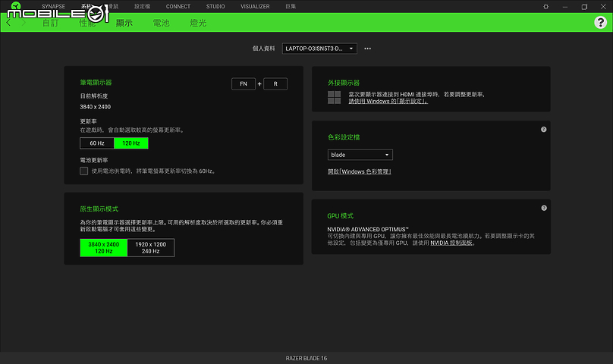Image resolution: width=613 pixels, height=364 pixels.
Task: Click the 3840 x 2400 current resolution text
Action: point(96,107)
